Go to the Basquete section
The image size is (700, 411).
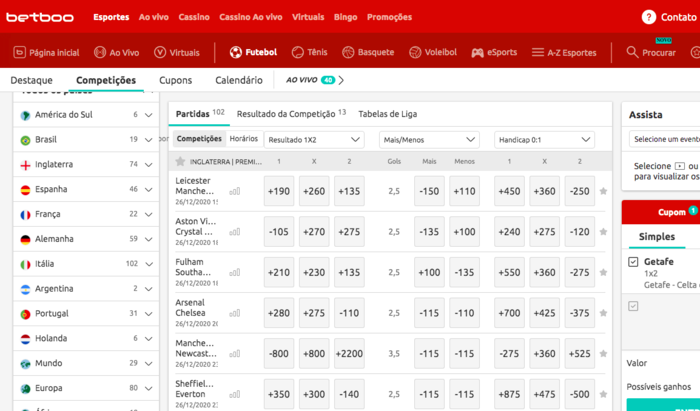348,52
